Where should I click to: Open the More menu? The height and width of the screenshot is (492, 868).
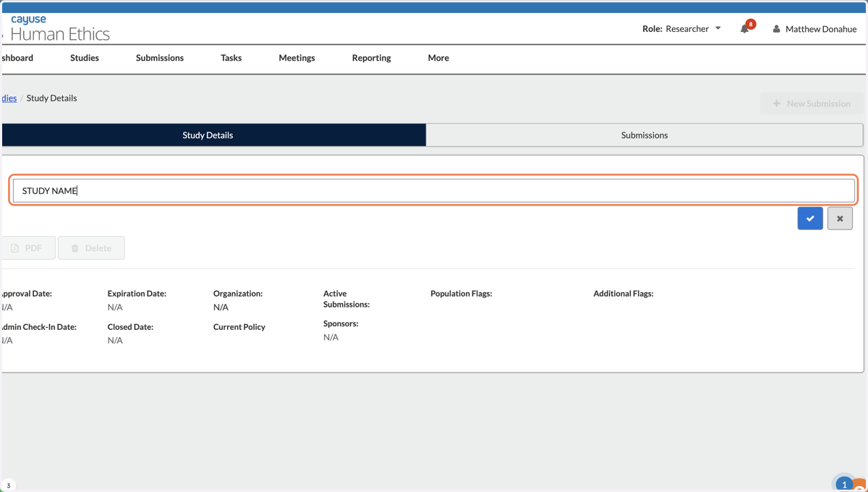tap(438, 58)
